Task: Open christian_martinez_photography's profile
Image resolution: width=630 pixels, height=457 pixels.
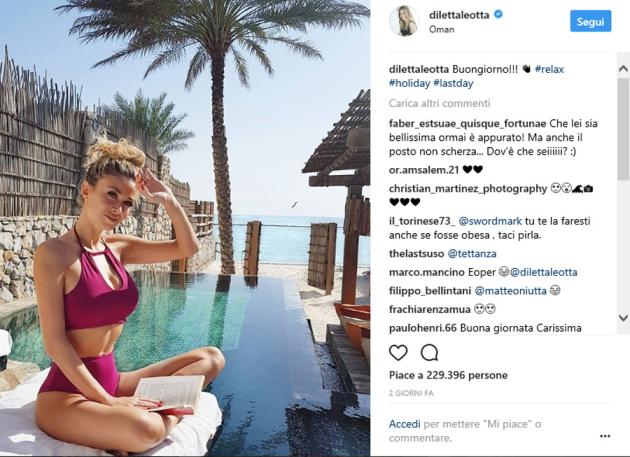Action: 468,189
